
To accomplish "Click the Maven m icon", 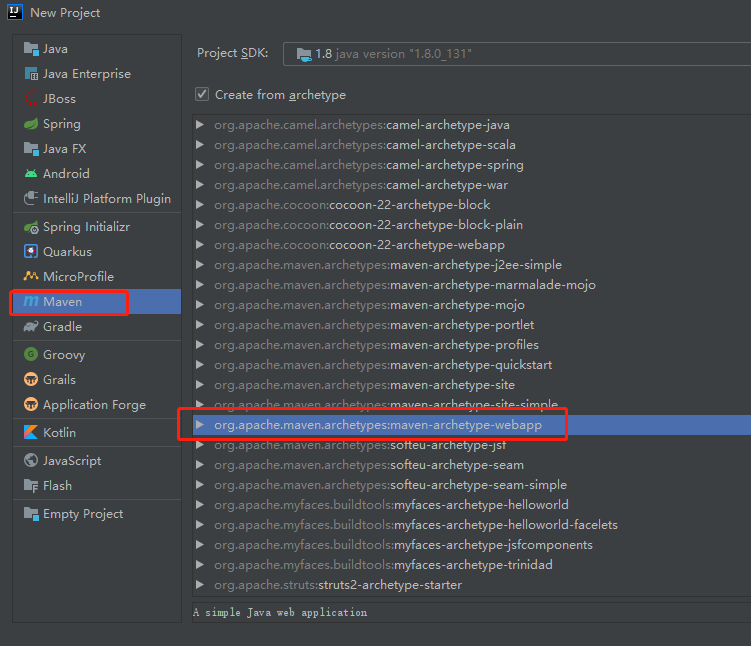I will [x=31, y=301].
